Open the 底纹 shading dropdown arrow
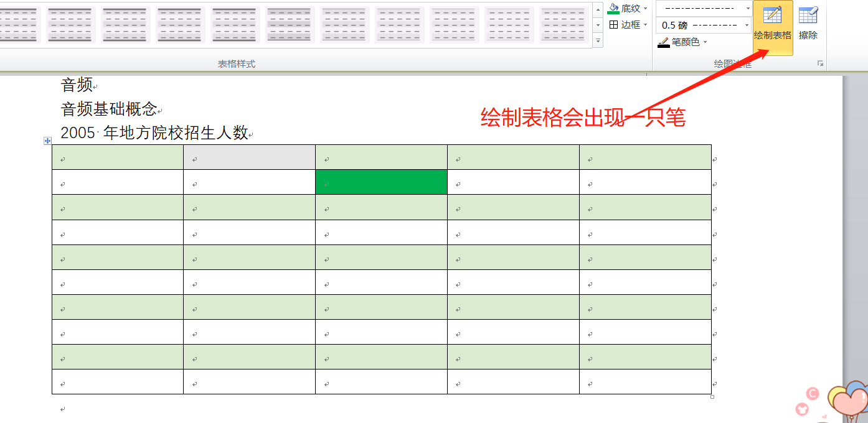 tap(645, 8)
